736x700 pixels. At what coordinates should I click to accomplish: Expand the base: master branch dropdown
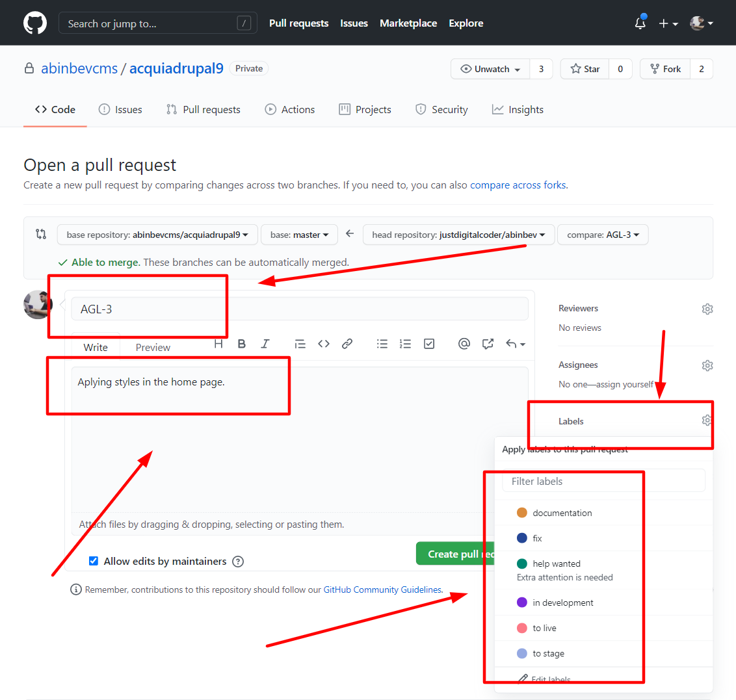point(300,235)
